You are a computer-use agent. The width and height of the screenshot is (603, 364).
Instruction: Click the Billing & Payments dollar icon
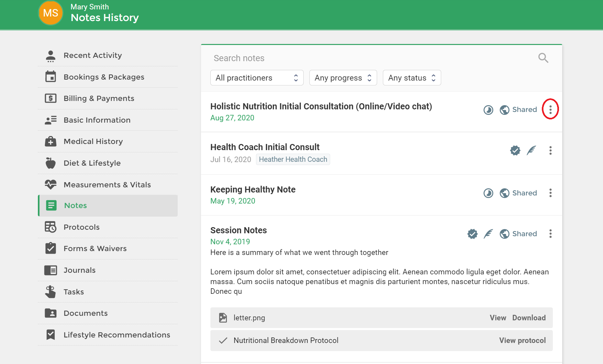(x=50, y=98)
